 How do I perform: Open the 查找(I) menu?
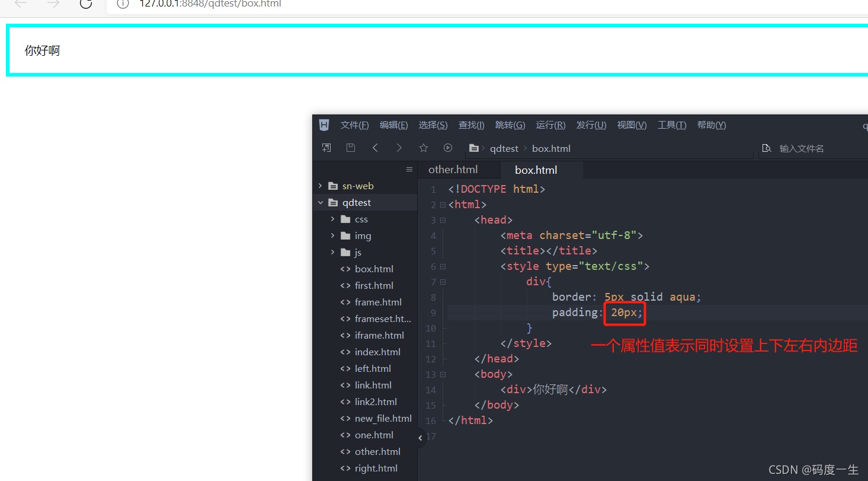point(471,125)
